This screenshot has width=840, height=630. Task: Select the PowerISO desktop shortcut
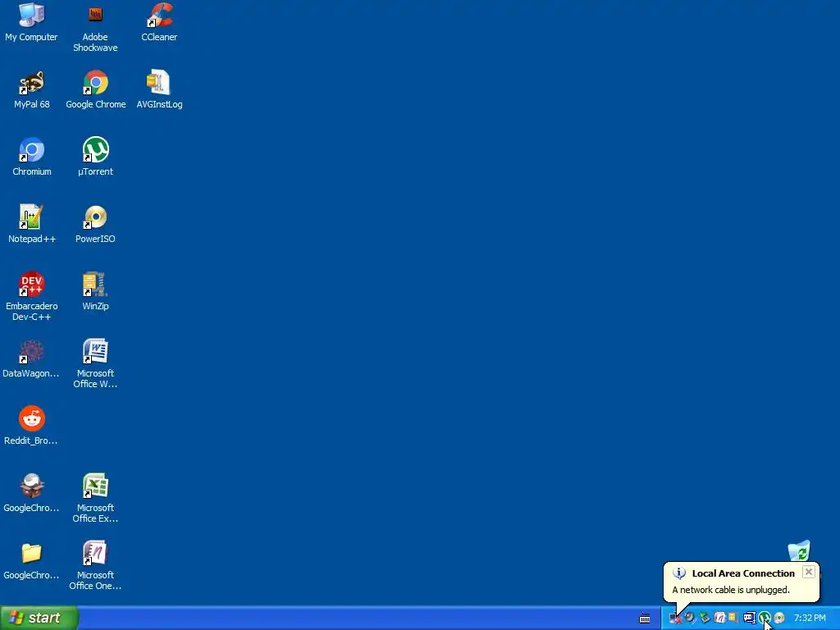pyautogui.click(x=95, y=224)
